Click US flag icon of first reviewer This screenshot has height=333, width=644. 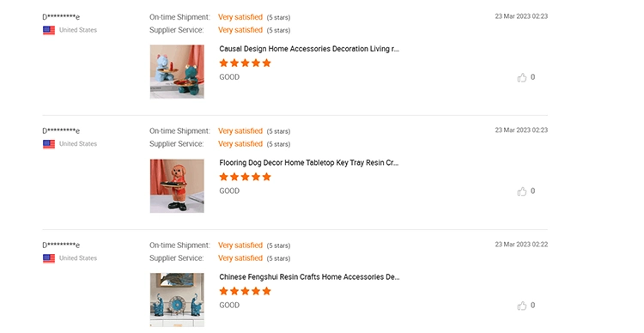[x=49, y=30]
